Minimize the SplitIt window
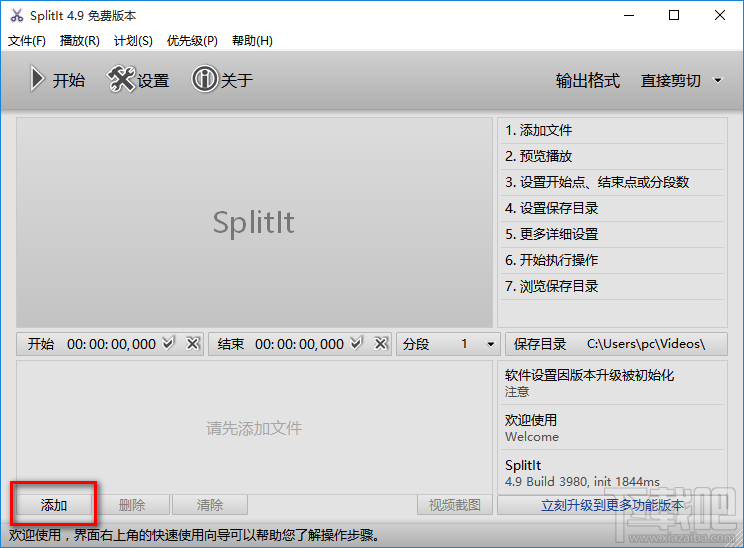Viewport: 744px width, 548px height. point(629,16)
